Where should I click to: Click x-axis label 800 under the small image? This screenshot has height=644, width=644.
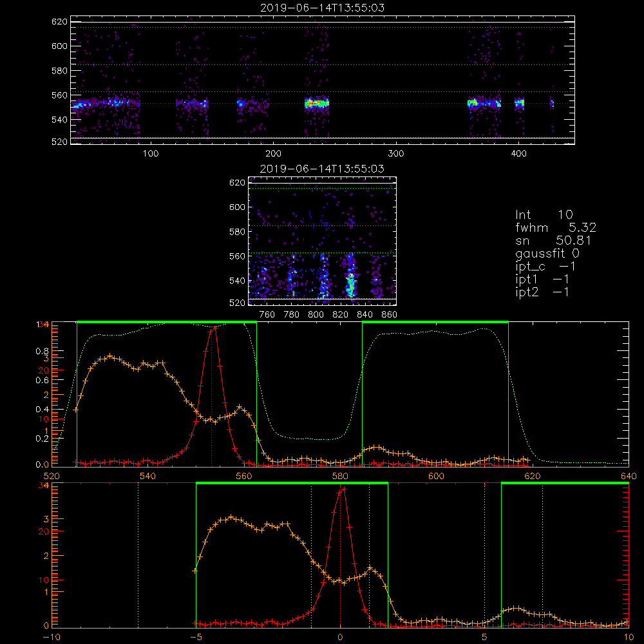[x=316, y=315]
